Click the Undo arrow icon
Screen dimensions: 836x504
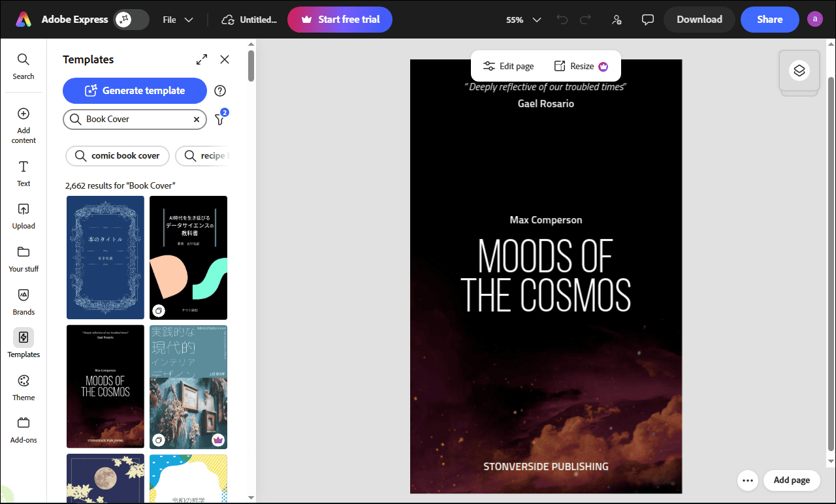tap(562, 20)
